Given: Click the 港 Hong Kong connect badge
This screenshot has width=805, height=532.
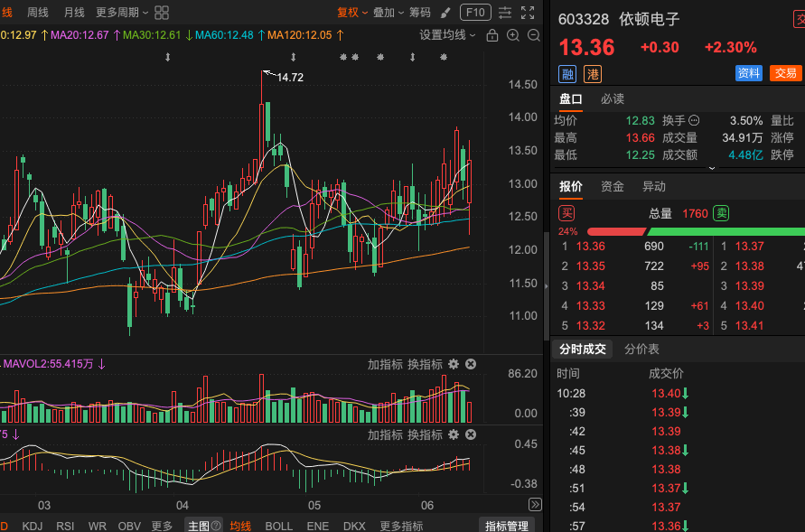Looking at the screenshot, I should tap(593, 74).
